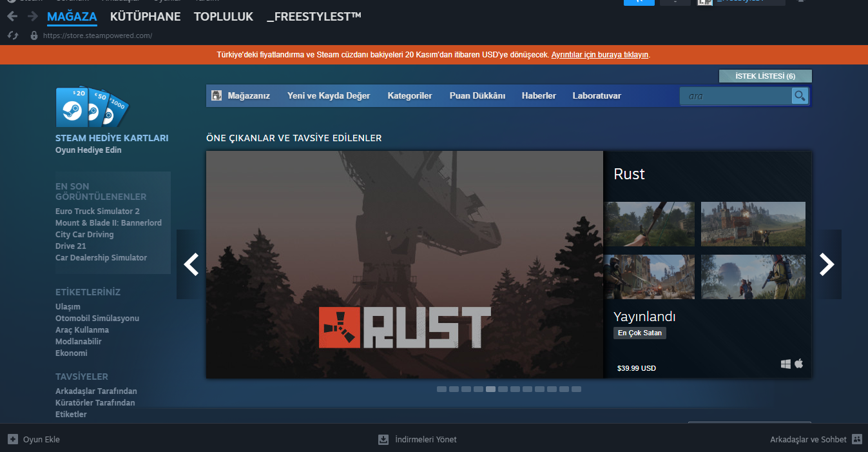Click the plus icon for Oyun Ekle
This screenshot has width=868, height=452.
tap(13, 439)
